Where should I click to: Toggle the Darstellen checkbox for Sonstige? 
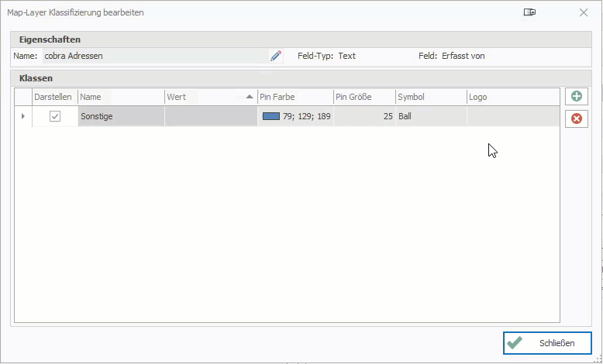click(55, 116)
